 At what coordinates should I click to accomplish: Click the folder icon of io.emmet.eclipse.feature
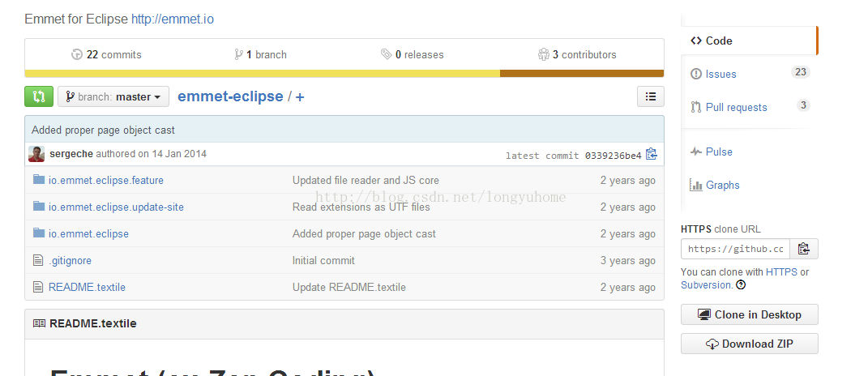pos(38,179)
